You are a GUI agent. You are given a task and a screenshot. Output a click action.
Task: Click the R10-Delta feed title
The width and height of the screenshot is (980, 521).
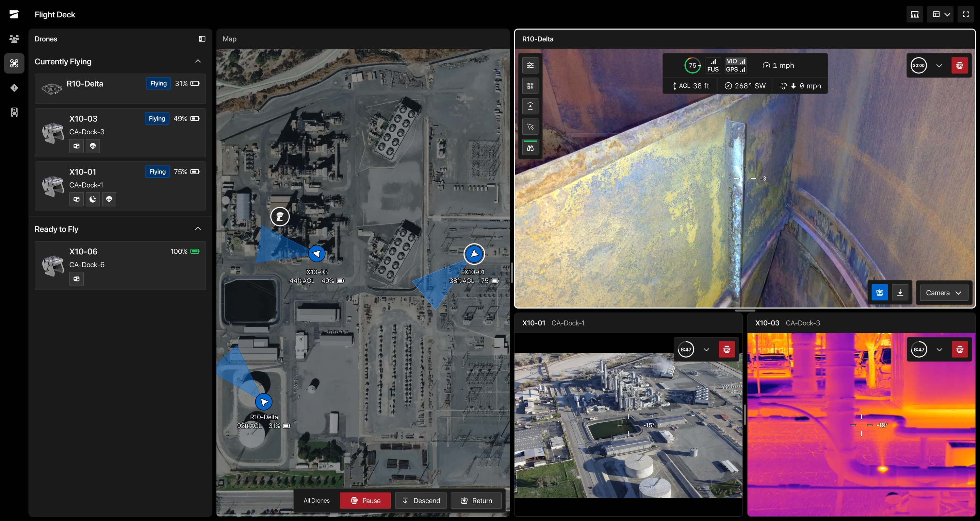[x=538, y=39]
